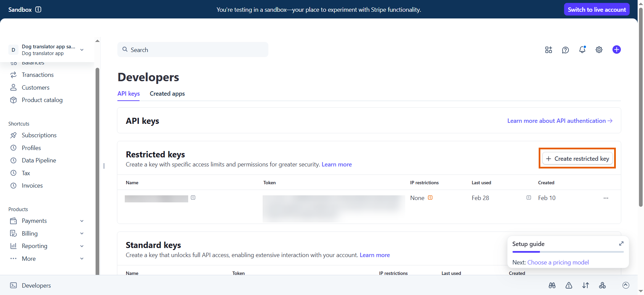Expand the bottom developer bar chevron
The image size is (644, 295).
[x=626, y=285]
